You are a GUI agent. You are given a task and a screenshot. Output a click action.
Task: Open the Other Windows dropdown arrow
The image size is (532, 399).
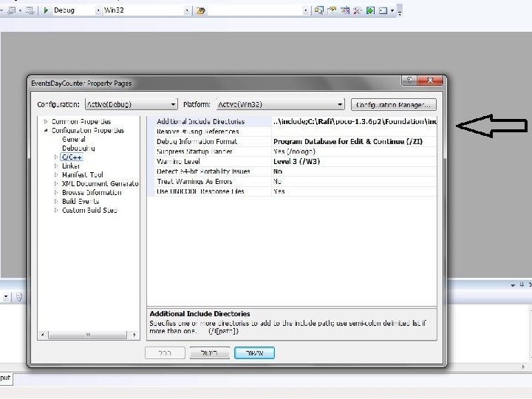pyautogui.click(x=392, y=10)
